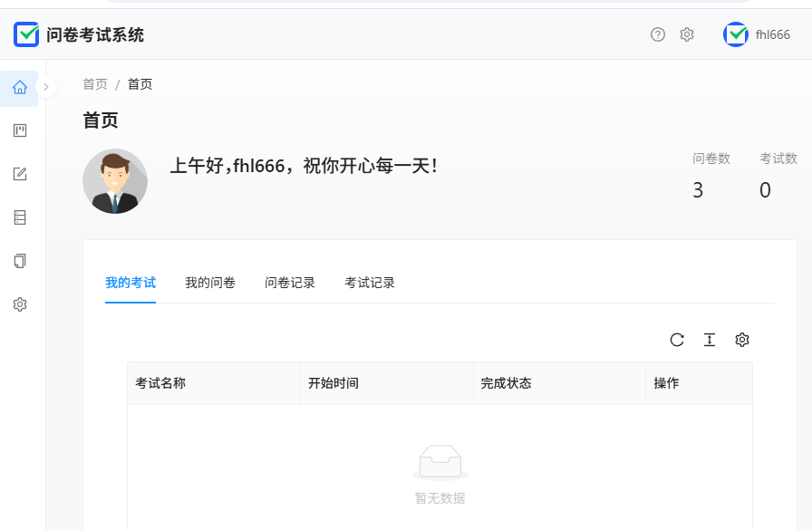Viewport: 812px width, 530px height.
Task: Open the header settings gear icon
Action: point(687,34)
